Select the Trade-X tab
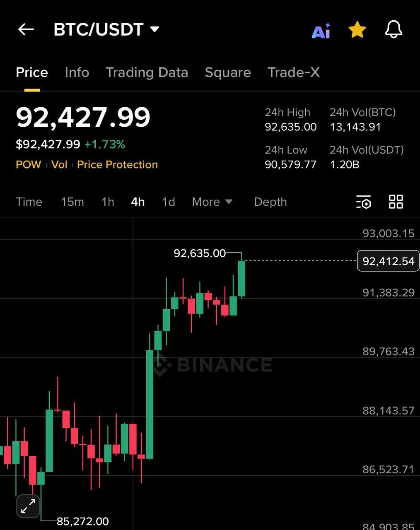 pyautogui.click(x=294, y=72)
